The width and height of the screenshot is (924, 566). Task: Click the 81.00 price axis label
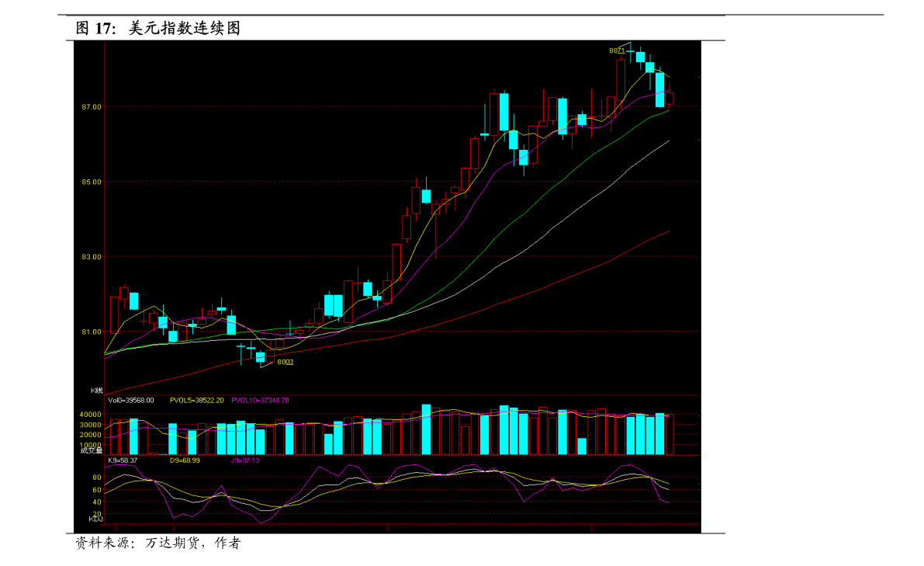(x=92, y=332)
